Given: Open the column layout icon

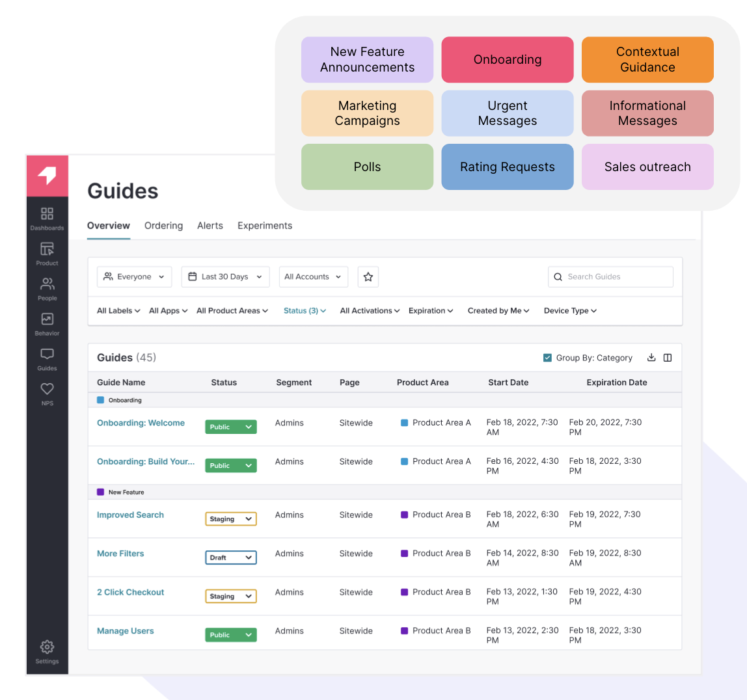Looking at the screenshot, I should [668, 358].
